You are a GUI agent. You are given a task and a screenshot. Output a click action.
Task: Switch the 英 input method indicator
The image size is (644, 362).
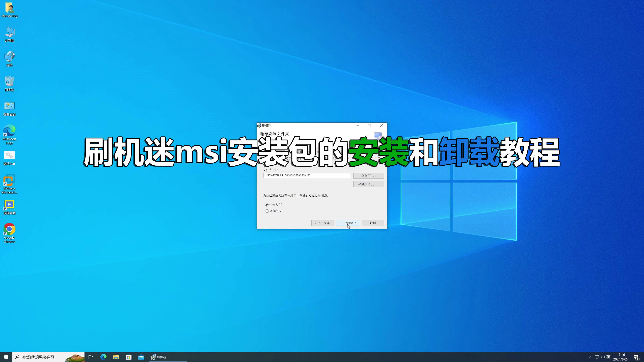pos(608,357)
